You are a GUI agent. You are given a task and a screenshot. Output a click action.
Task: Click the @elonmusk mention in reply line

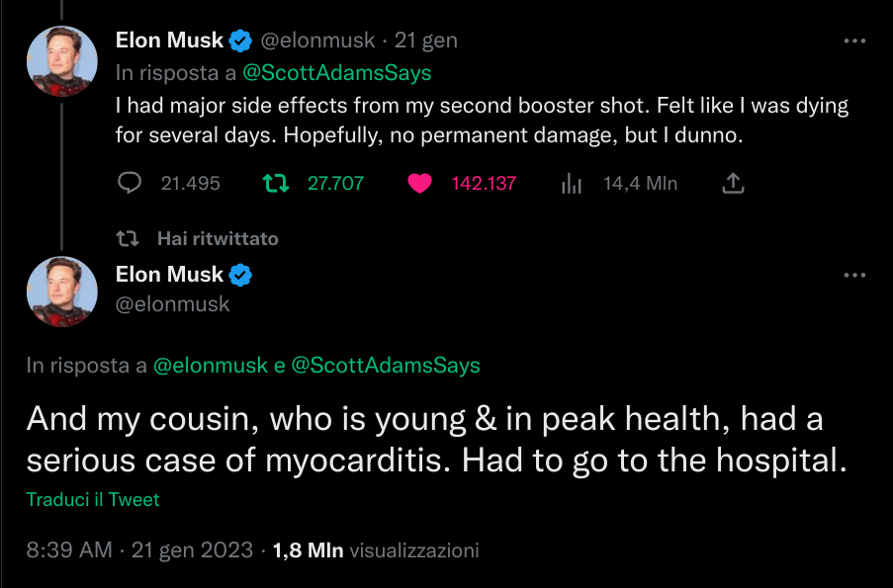[211, 365]
